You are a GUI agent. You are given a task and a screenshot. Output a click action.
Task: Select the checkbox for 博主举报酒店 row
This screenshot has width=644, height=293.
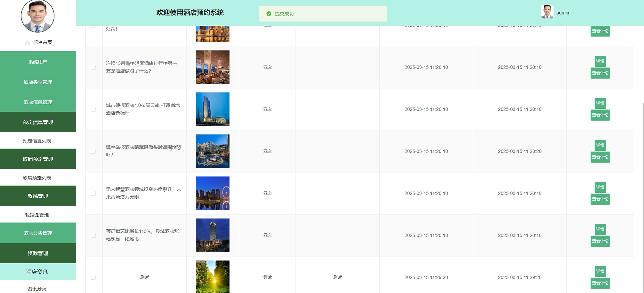(x=93, y=151)
